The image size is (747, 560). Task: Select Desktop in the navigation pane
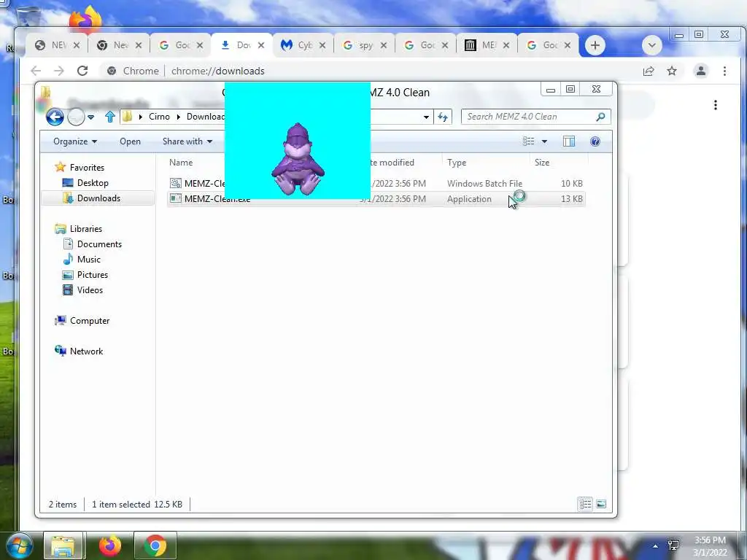93,183
